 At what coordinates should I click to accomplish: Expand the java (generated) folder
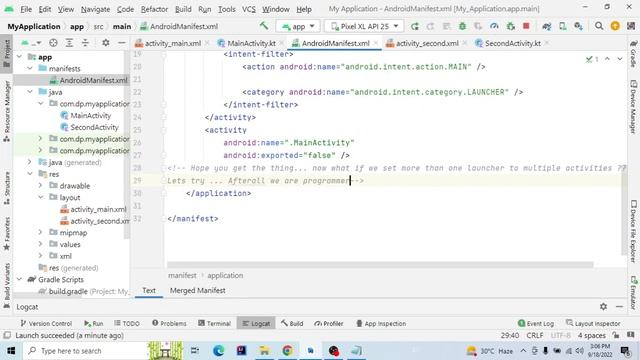click(x=30, y=162)
